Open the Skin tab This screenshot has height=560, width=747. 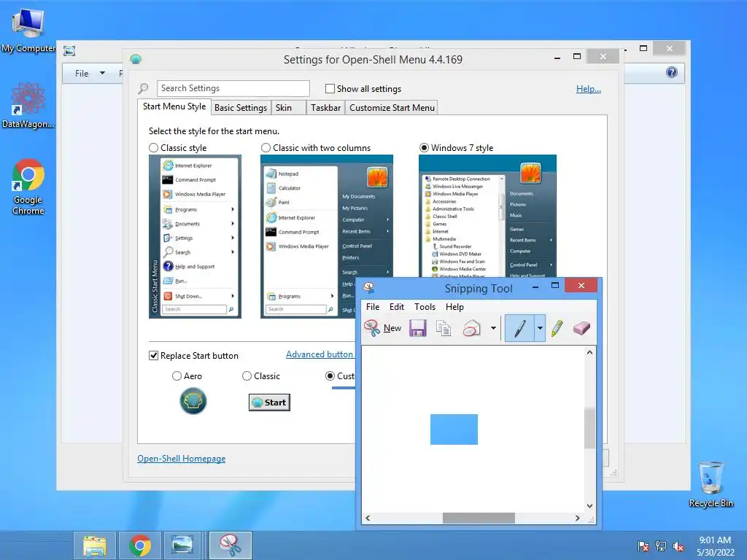(287, 108)
